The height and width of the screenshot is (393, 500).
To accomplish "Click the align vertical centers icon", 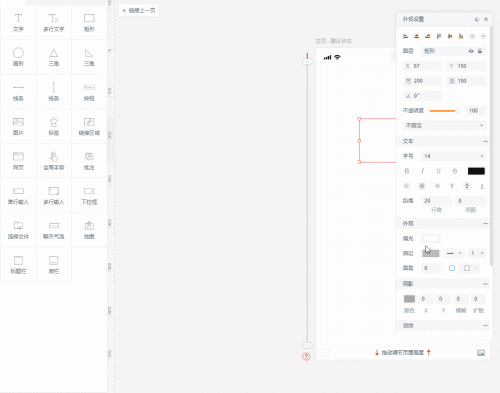I will 450,36.
